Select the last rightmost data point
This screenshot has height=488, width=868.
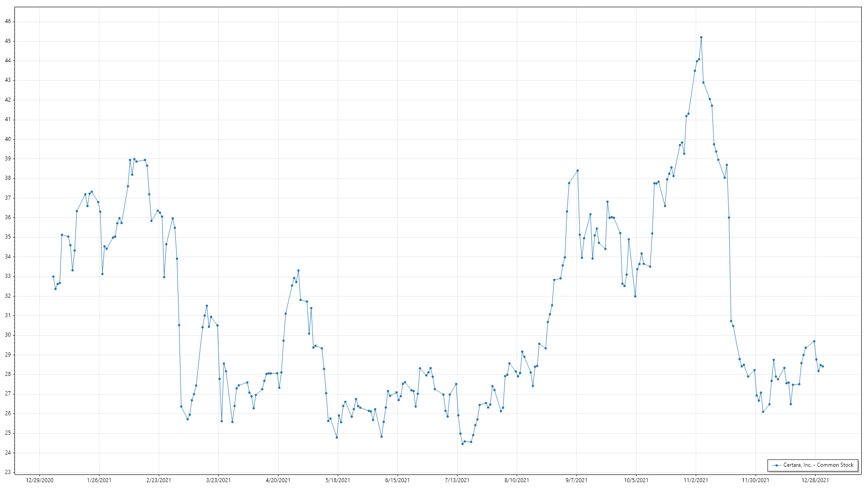(823, 366)
